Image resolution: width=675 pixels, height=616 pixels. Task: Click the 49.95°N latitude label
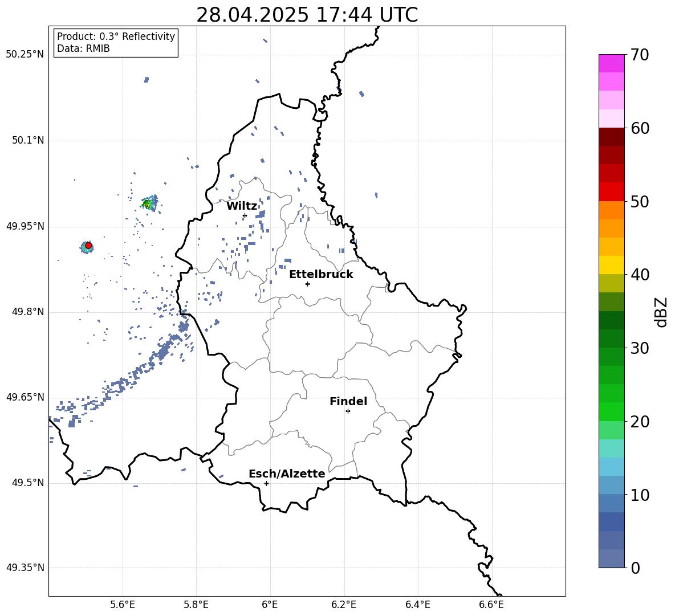pyautogui.click(x=25, y=226)
